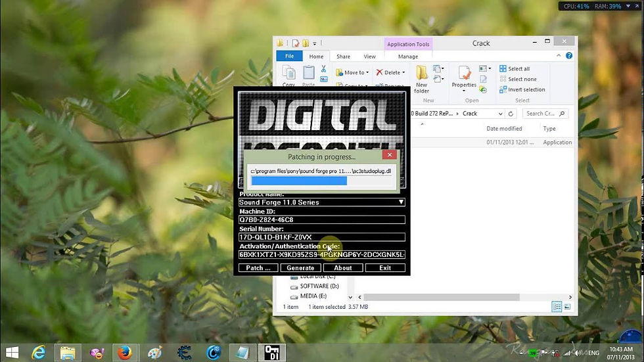The image size is (644, 362).
Task: Launch Internet Explorer from the taskbar
Action: 39,353
